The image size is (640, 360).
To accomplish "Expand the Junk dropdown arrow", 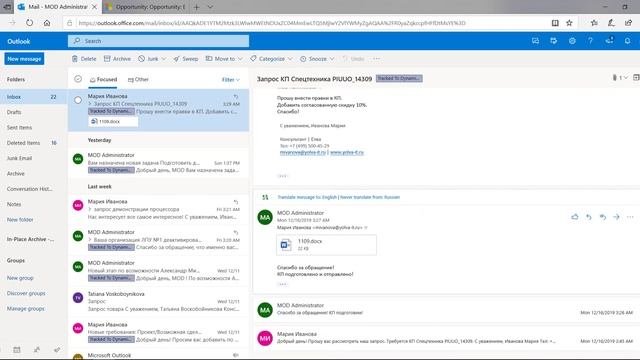I will [164, 59].
